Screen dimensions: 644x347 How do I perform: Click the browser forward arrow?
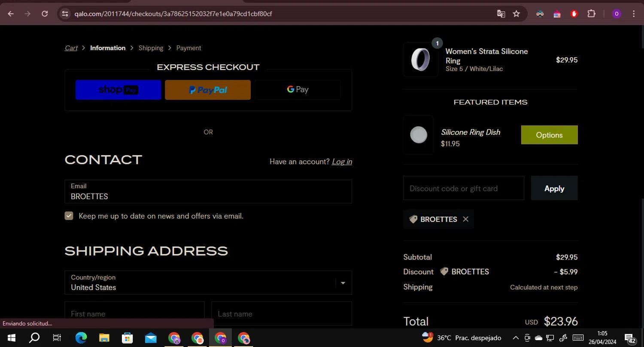tap(27, 14)
